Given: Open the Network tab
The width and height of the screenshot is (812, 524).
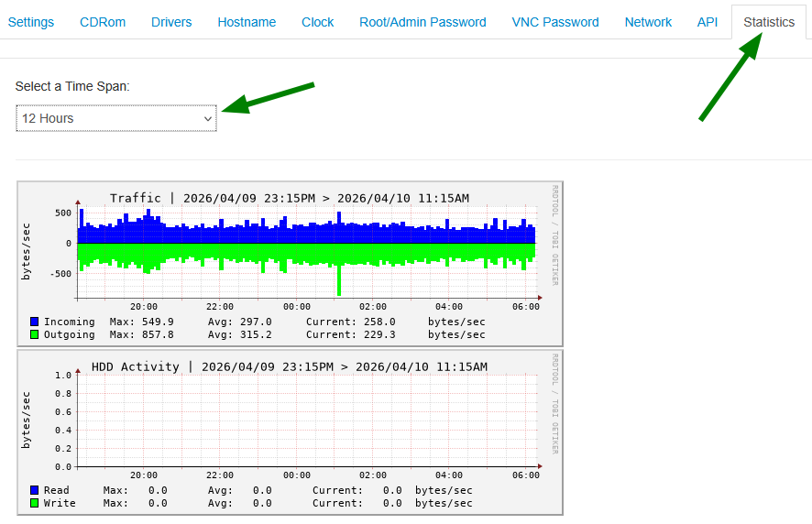Looking at the screenshot, I should click(x=648, y=22).
